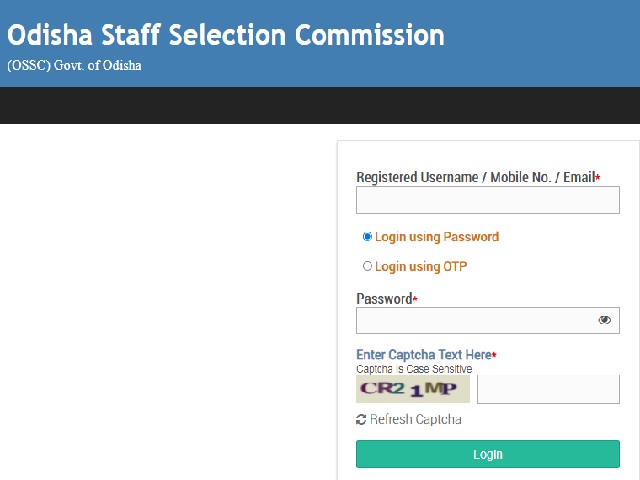Click the Password field label
This screenshot has width=640, height=480.
[384, 299]
